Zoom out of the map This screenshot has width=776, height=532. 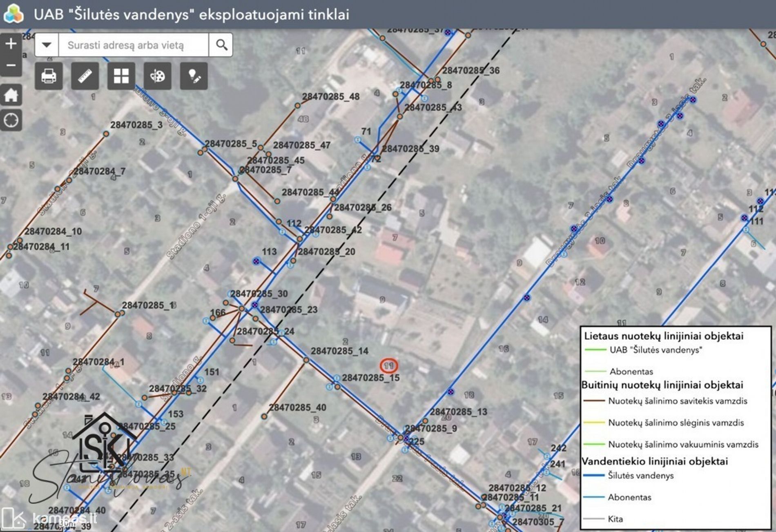pos(11,65)
